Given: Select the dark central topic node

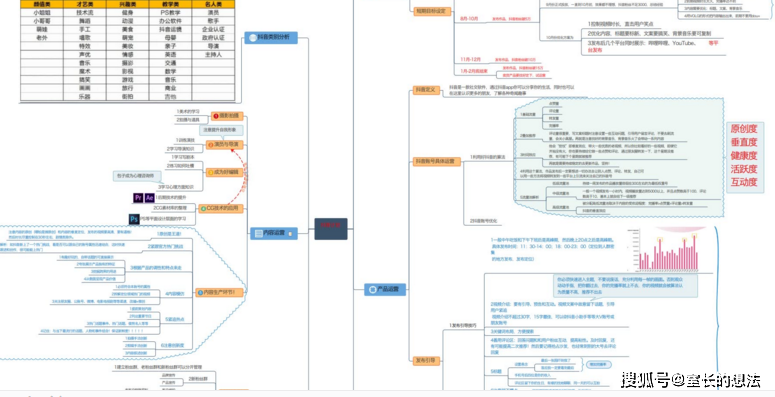Looking at the screenshot, I should (x=331, y=229).
